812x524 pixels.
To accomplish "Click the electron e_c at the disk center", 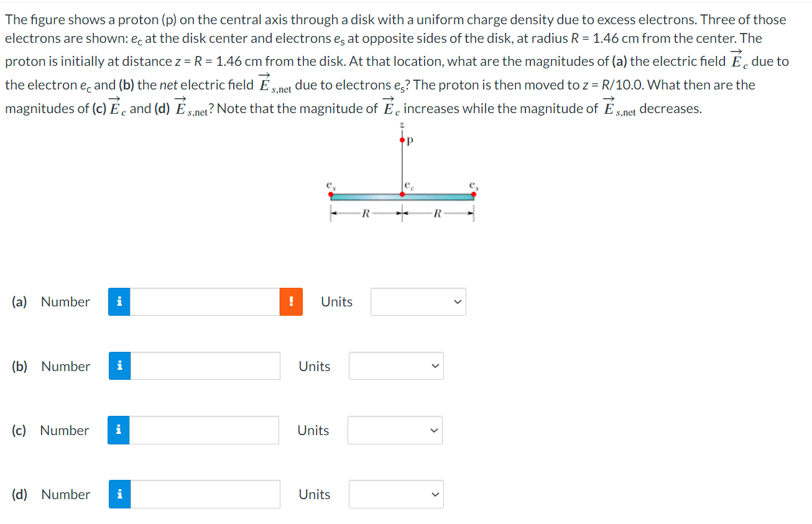I will 402,194.
